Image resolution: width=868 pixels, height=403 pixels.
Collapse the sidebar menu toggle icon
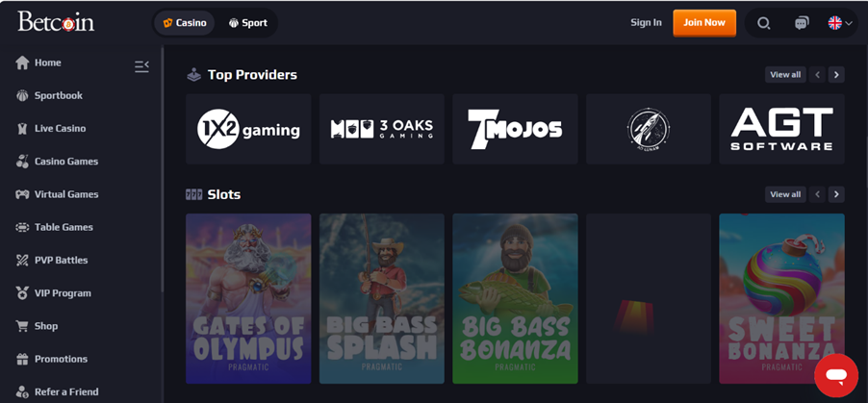[x=141, y=66]
